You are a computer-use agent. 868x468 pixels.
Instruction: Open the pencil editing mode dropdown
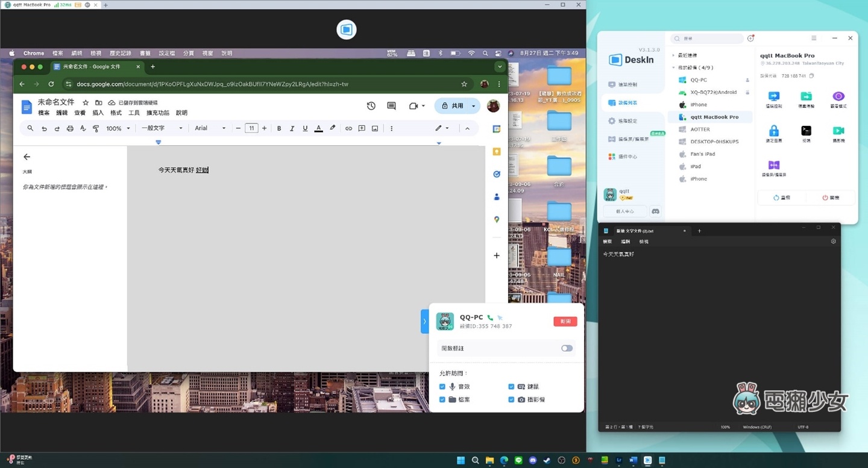click(442, 128)
